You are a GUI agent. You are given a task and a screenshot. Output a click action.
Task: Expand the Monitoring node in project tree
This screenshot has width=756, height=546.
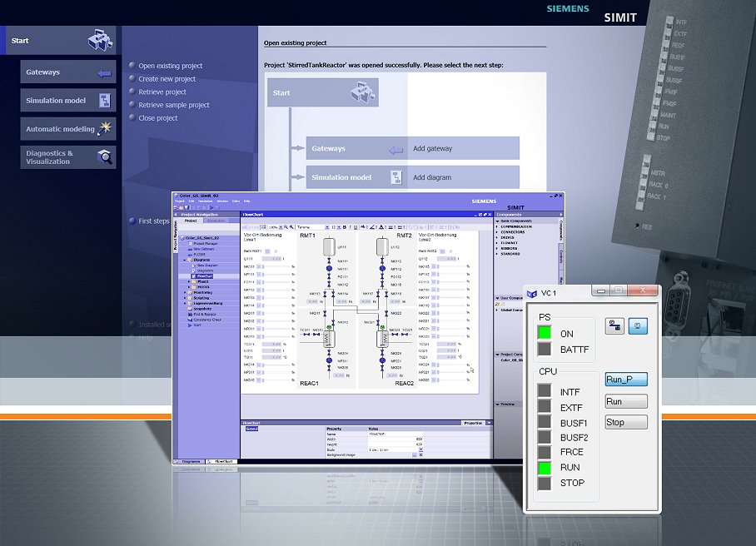(185, 292)
